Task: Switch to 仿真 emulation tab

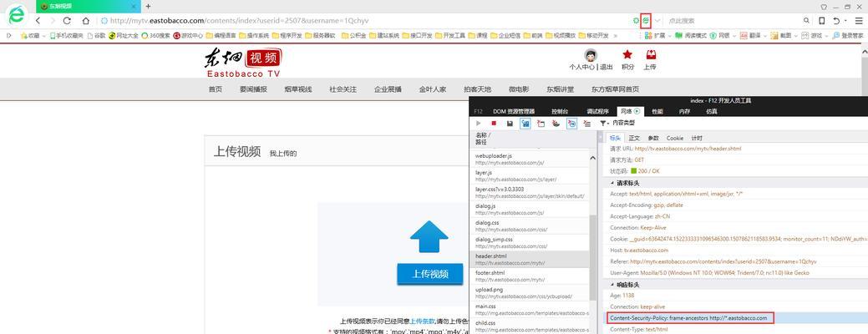Action: [711, 111]
